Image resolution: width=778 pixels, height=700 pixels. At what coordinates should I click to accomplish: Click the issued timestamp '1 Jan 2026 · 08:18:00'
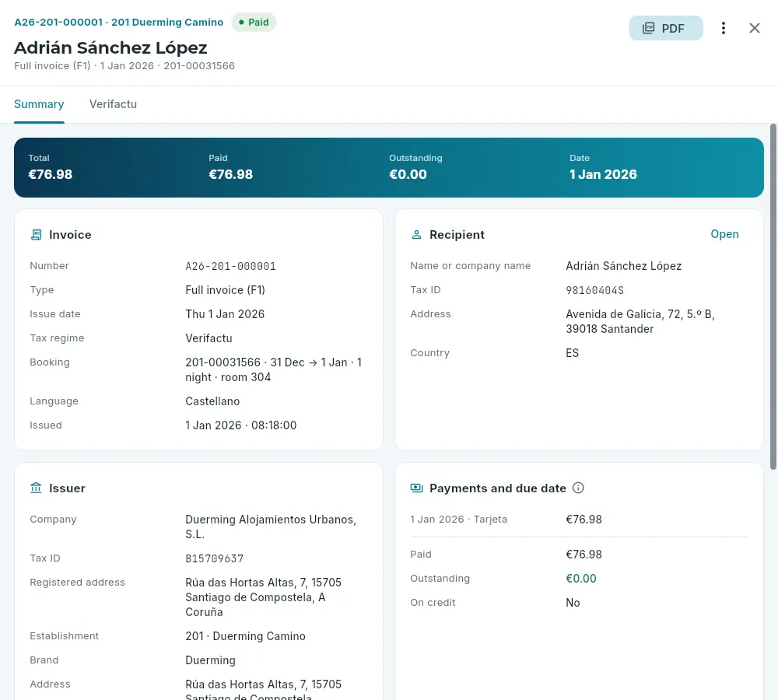tap(241, 425)
